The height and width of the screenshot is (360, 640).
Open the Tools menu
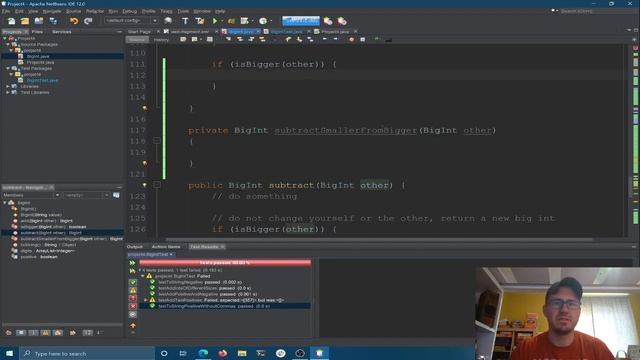click(x=183, y=11)
